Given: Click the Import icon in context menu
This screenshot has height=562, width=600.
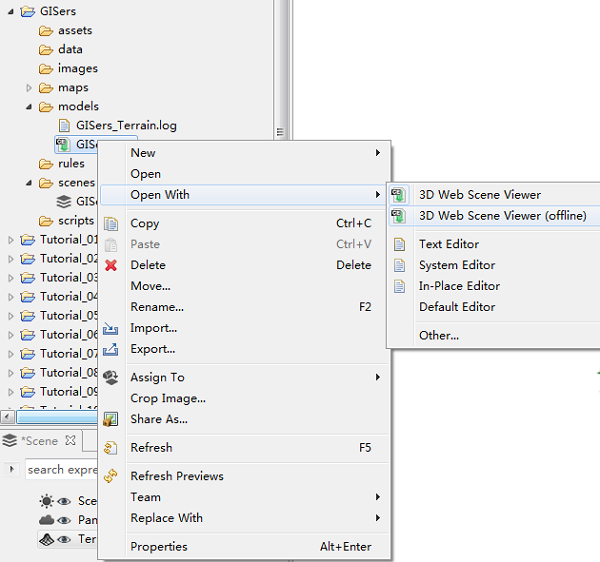Looking at the screenshot, I should (111, 328).
